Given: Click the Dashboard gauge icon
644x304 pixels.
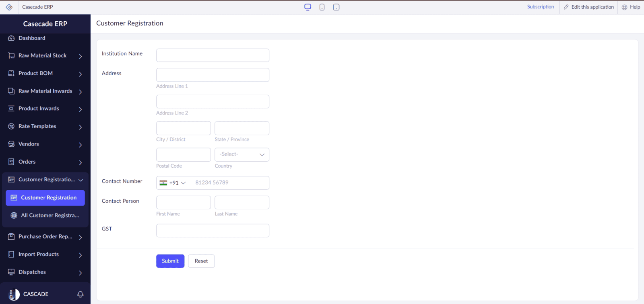Looking at the screenshot, I should 11,38.
